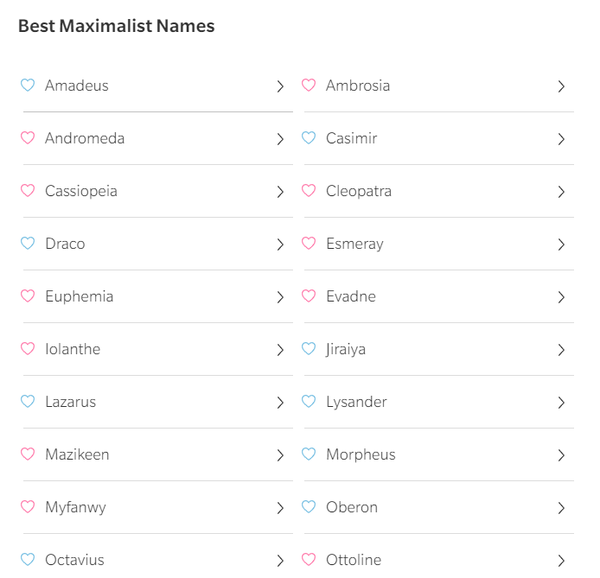Toggle the favorite heart for Lysander
The image size is (600, 578).
(x=309, y=402)
